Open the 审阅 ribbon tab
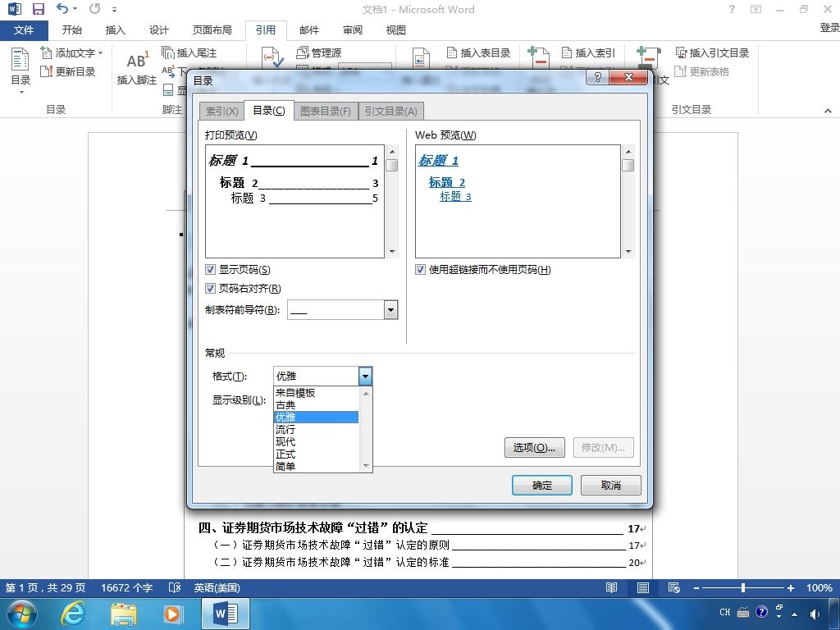The width and height of the screenshot is (840, 630). (x=352, y=30)
